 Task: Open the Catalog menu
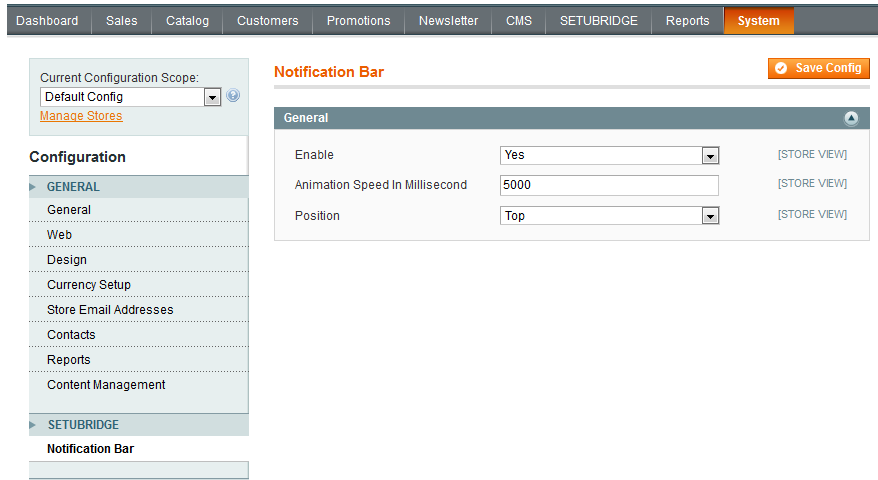(187, 21)
